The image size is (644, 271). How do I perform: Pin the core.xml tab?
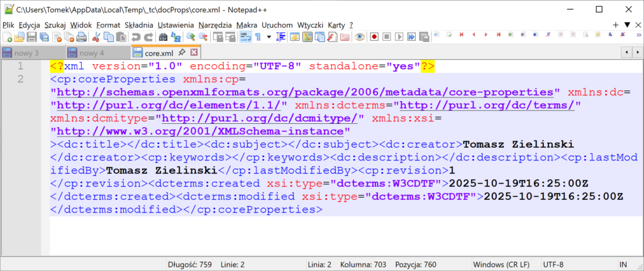coord(182,53)
